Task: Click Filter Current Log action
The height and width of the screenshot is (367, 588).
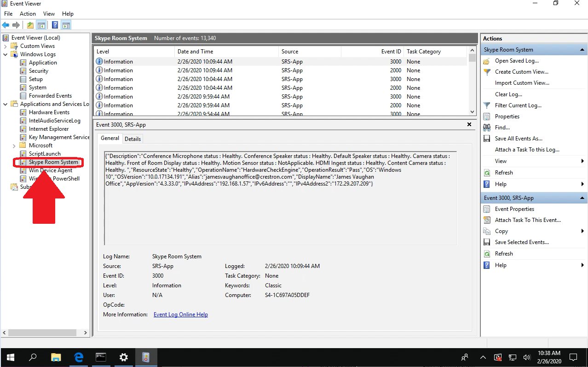Action: tap(518, 105)
